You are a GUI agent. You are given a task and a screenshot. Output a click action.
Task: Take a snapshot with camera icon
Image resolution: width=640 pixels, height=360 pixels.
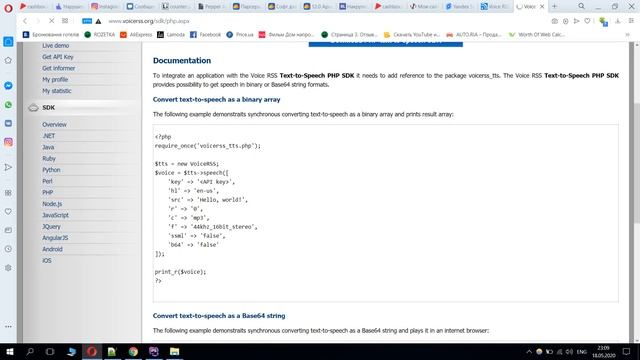click(554, 21)
